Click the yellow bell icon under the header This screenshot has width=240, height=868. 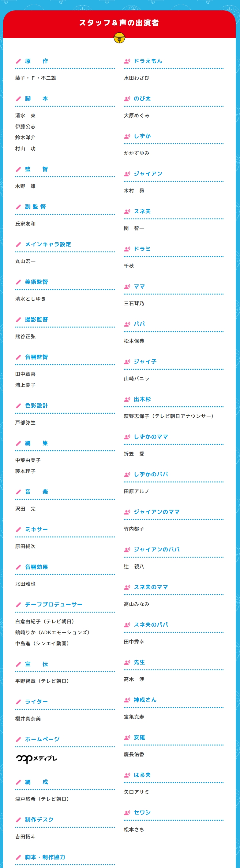coord(119,38)
